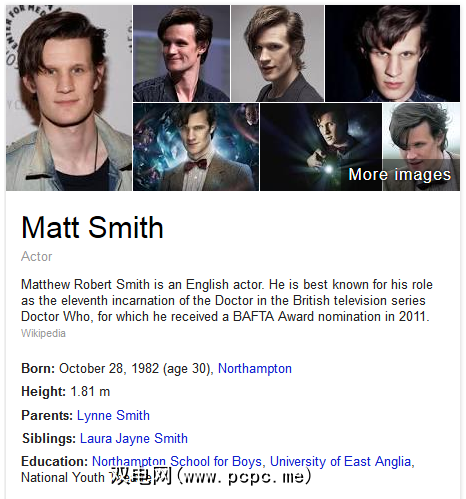Open the Northampton birthplace link
The height and width of the screenshot is (499, 466).
click(x=255, y=369)
